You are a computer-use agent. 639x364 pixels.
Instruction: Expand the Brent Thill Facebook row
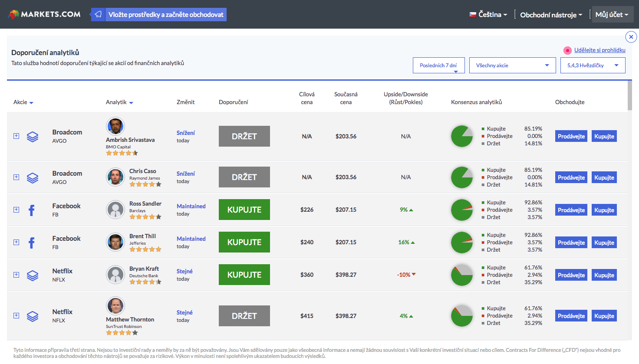16,242
